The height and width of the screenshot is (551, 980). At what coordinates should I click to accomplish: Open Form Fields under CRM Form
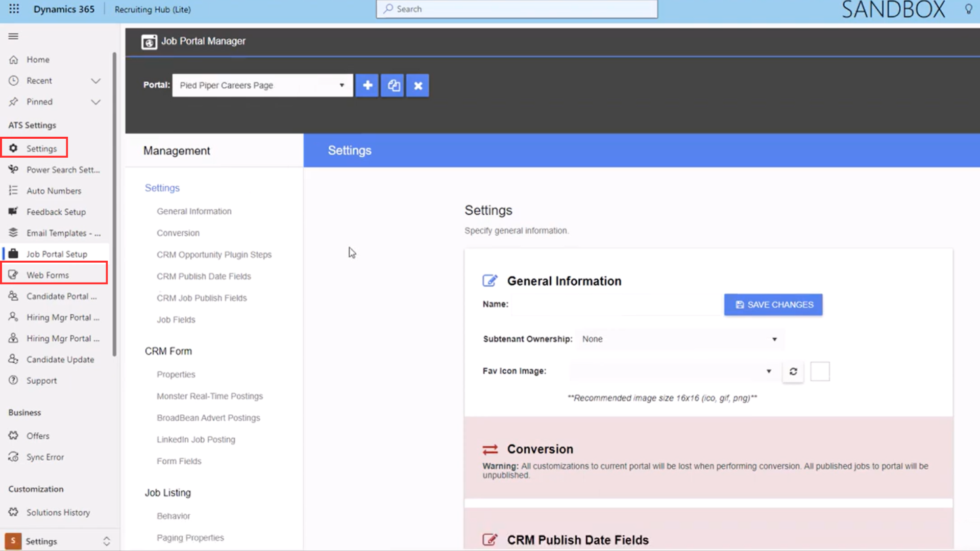(x=179, y=461)
